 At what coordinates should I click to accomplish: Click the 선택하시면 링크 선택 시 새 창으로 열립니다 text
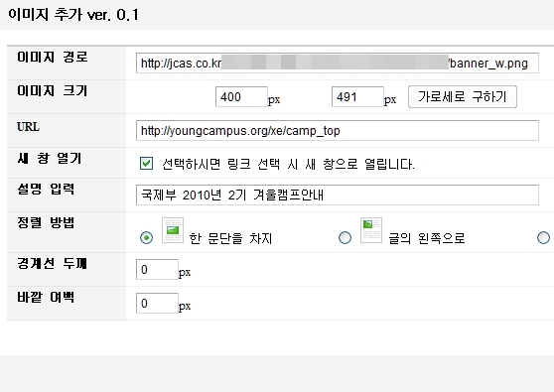tap(288, 164)
